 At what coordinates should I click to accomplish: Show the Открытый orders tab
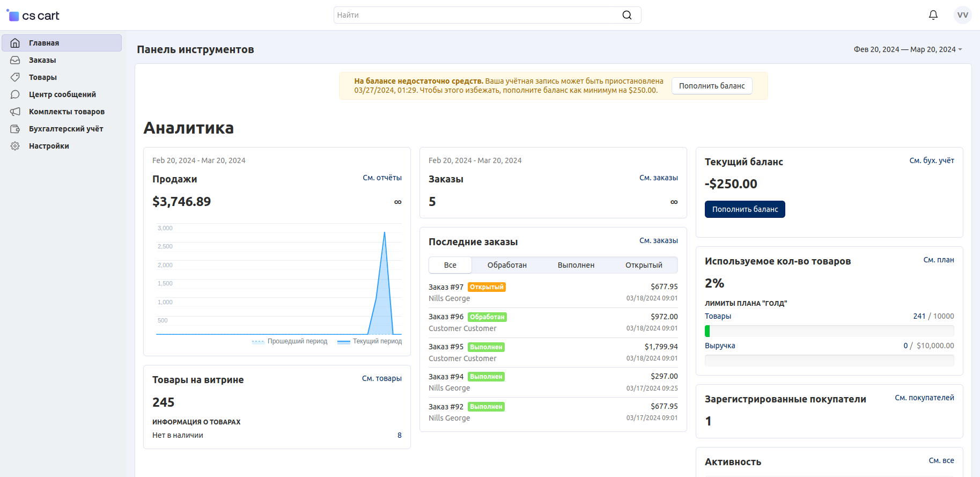643,265
